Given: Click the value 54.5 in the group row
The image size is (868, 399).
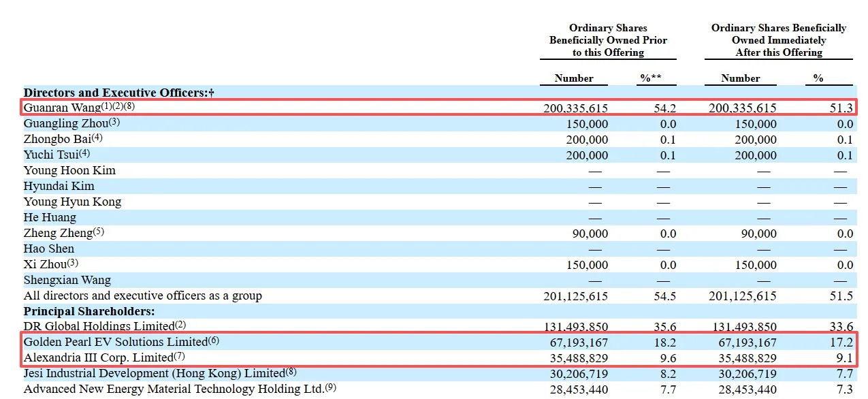Looking at the screenshot, I should click(x=666, y=296).
